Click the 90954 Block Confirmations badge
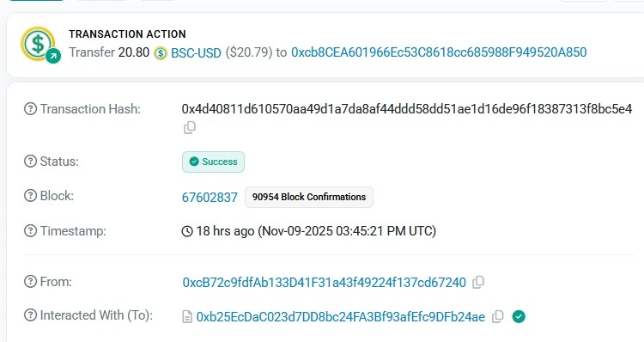644x342 pixels. 309,197
